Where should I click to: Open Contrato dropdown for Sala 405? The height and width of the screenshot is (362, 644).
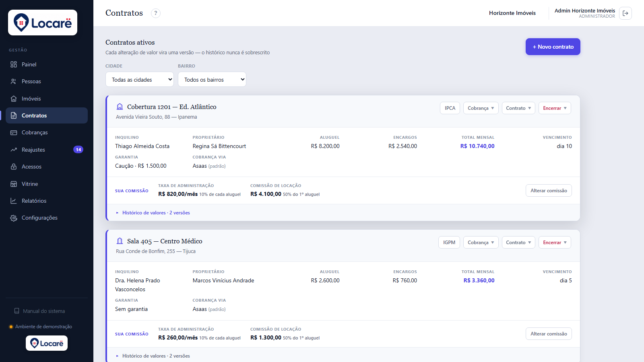[x=518, y=242]
